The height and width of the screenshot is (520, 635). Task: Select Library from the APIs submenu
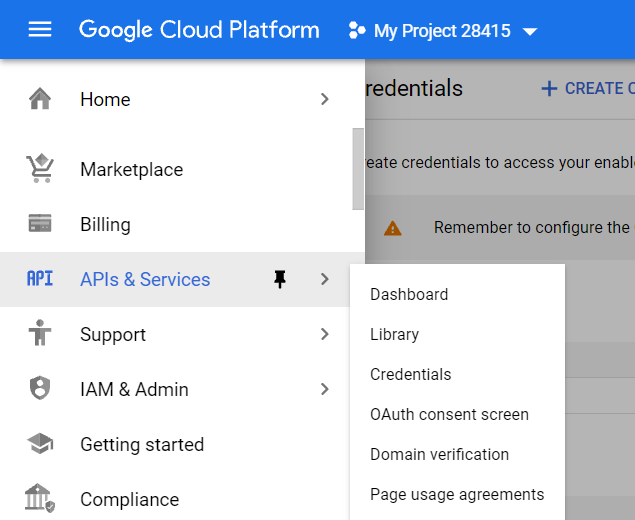pyautogui.click(x=394, y=335)
